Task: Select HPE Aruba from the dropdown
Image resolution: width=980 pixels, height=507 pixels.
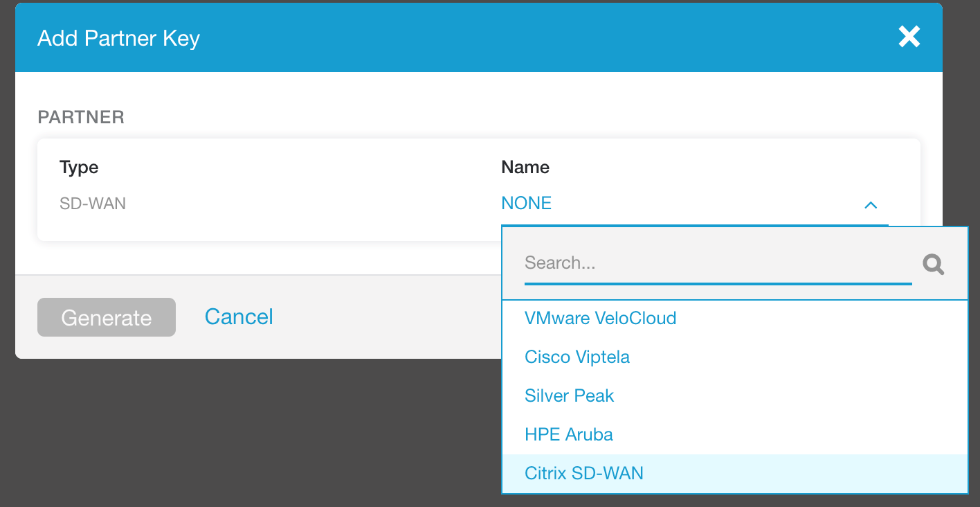Action: tap(734, 435)
